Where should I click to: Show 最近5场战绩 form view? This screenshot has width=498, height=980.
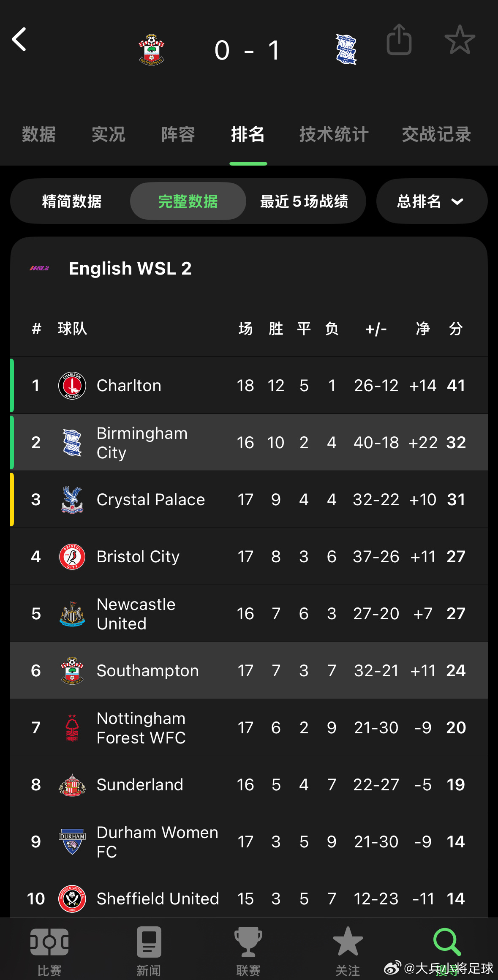click(x=304, y=201)
